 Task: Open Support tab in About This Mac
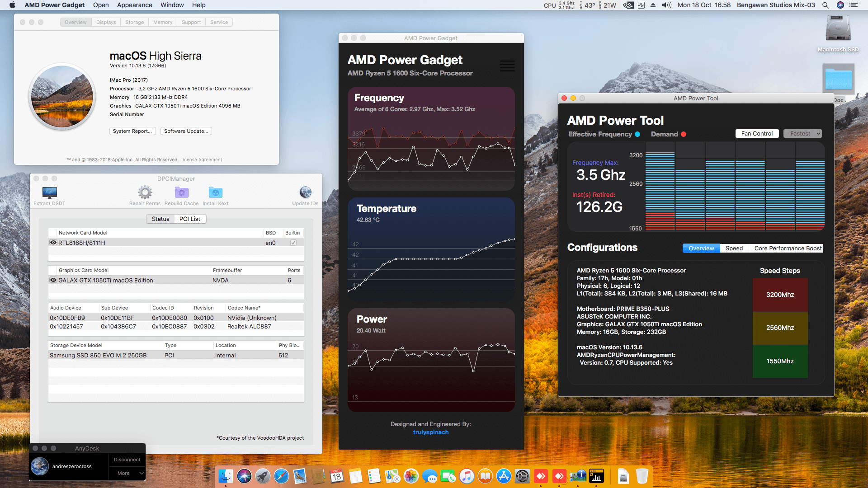191,22
